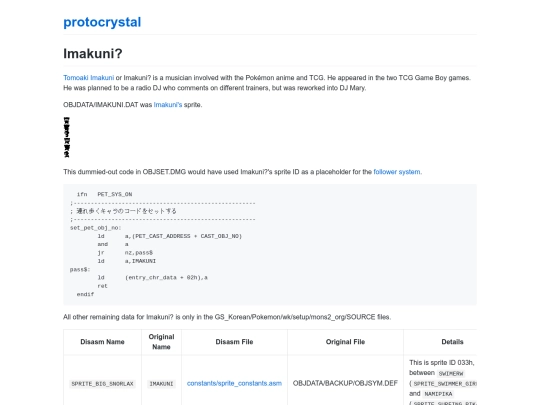Open the follower system link
This screenshot has width=540, height=405.
397,172
